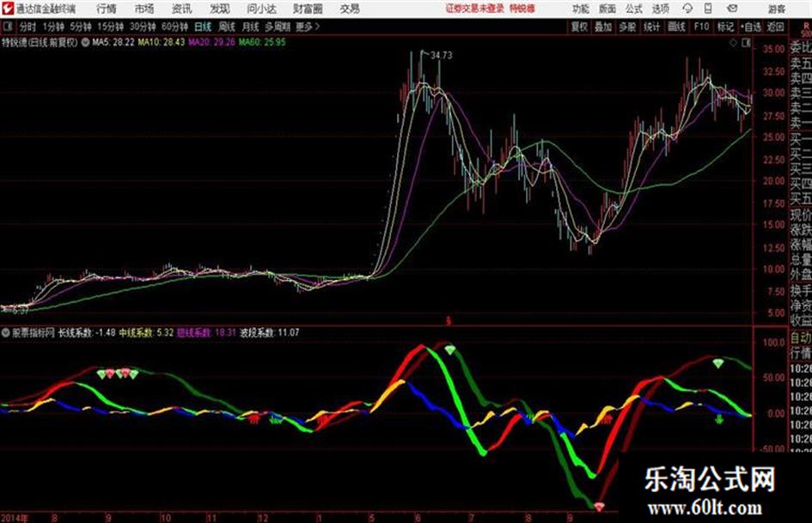Screen dimensions: 812x523
Task: Click the 游客 guest account label
Action: coord(777,9)
